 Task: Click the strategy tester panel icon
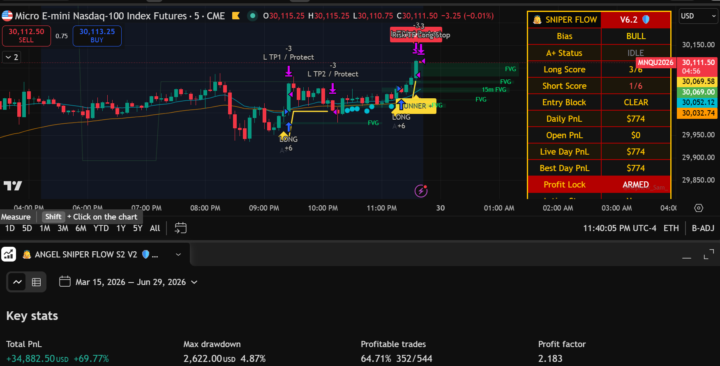pos(8,254)
